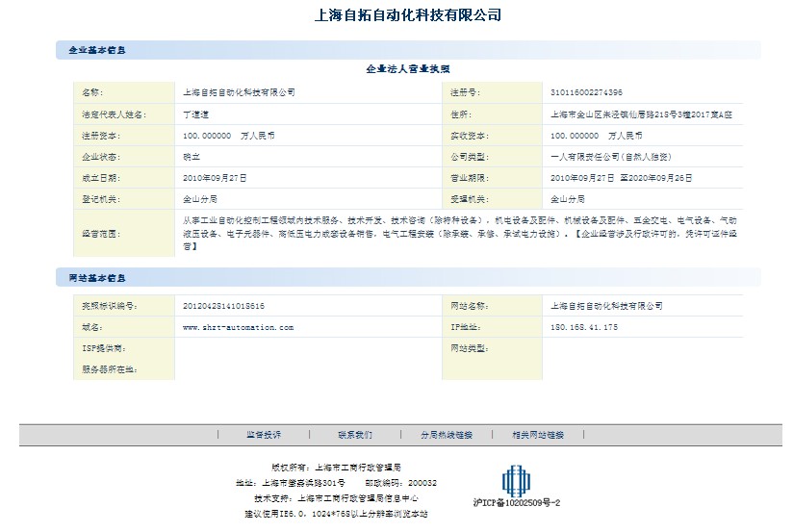This screenshot has width=793, height=532.
Task: Click the business scope paragraph text
Action: (460, 234)
